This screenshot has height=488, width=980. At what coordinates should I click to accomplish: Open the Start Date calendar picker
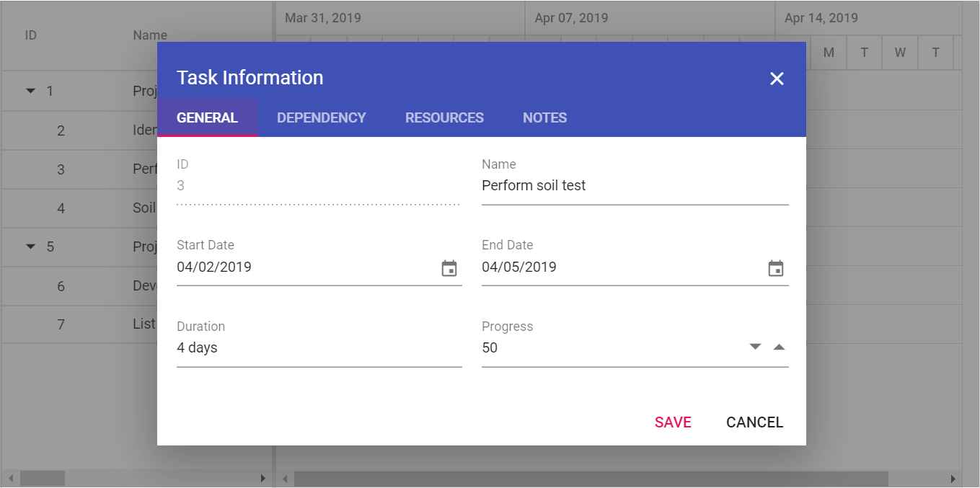pos(449,268)
